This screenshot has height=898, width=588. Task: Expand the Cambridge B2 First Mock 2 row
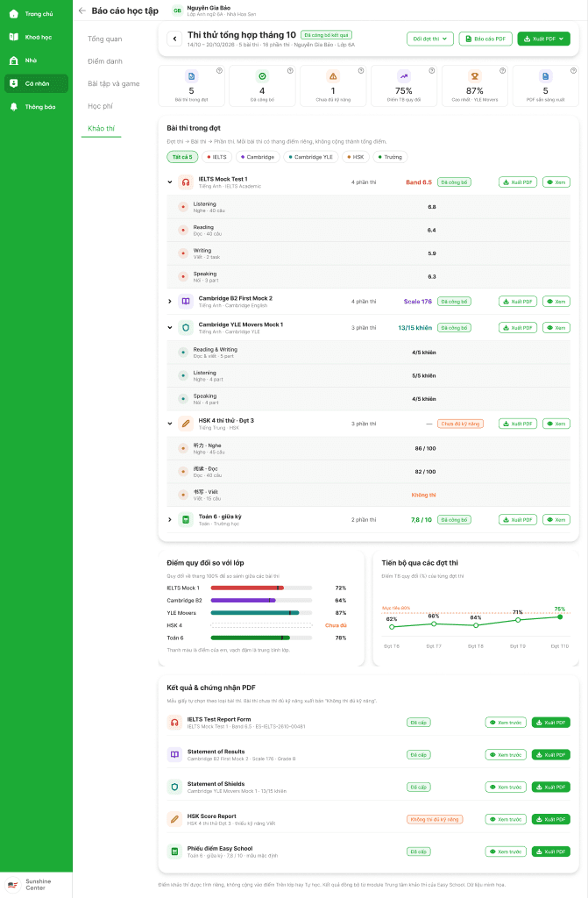click(170, 302)
